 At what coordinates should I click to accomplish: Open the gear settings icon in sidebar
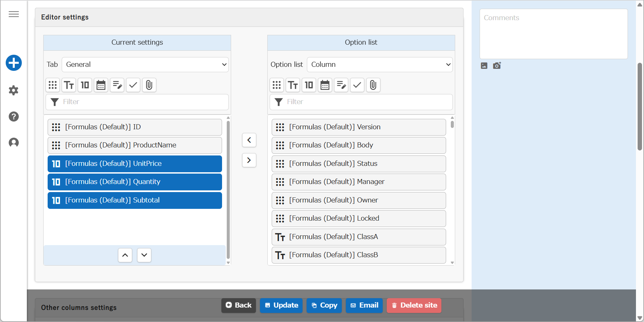[x=14, y=90]
